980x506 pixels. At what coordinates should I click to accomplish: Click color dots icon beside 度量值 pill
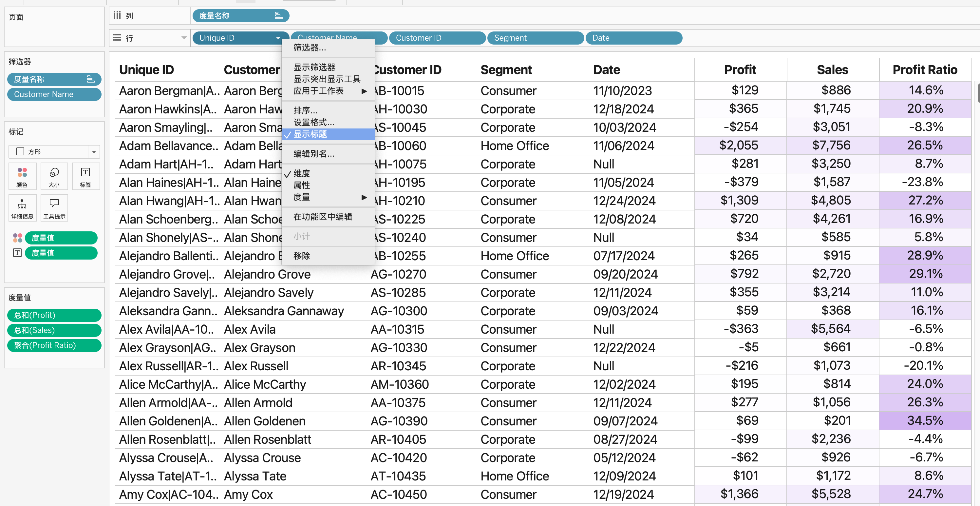[17, 238]
